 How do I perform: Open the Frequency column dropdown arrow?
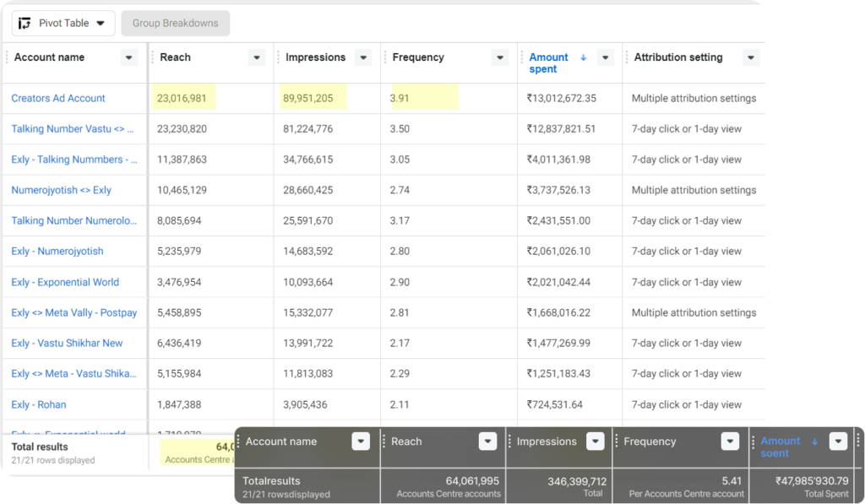[x=500, y=57]
